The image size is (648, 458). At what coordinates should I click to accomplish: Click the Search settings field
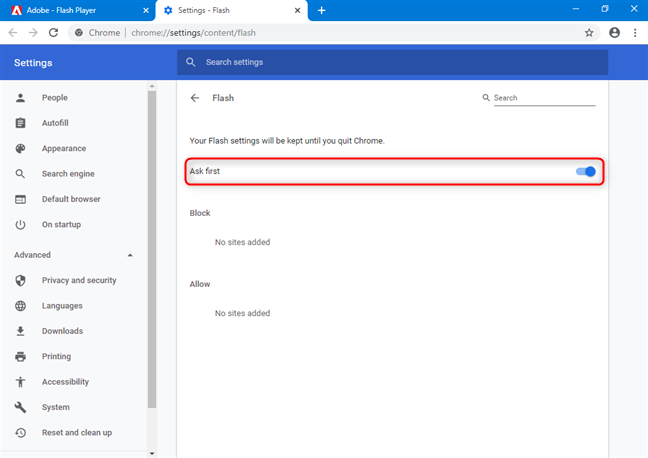point(393,62)
